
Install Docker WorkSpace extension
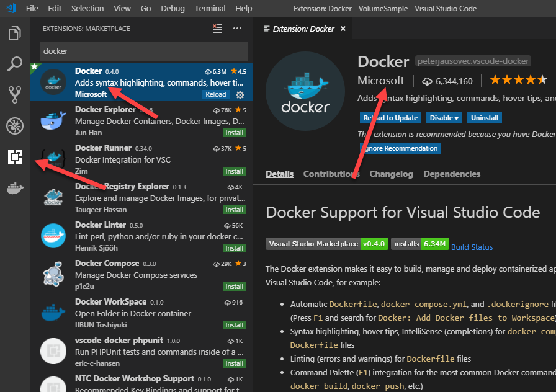click(234, 325)
